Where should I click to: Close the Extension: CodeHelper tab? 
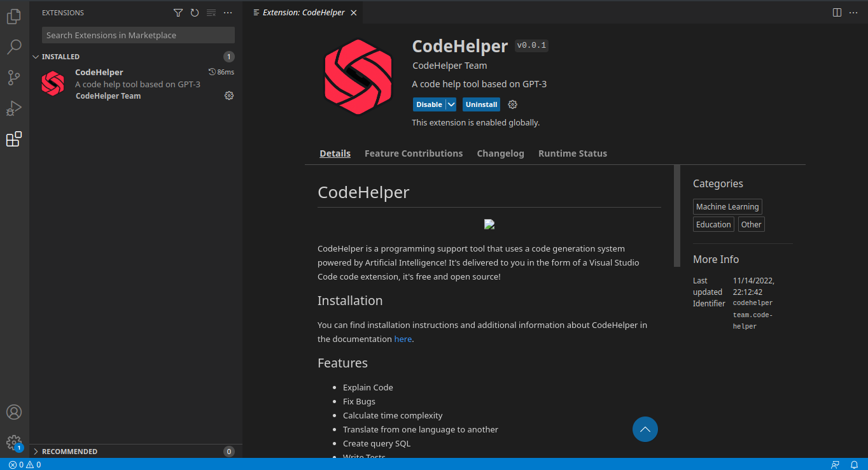click(x=354, y=13)
